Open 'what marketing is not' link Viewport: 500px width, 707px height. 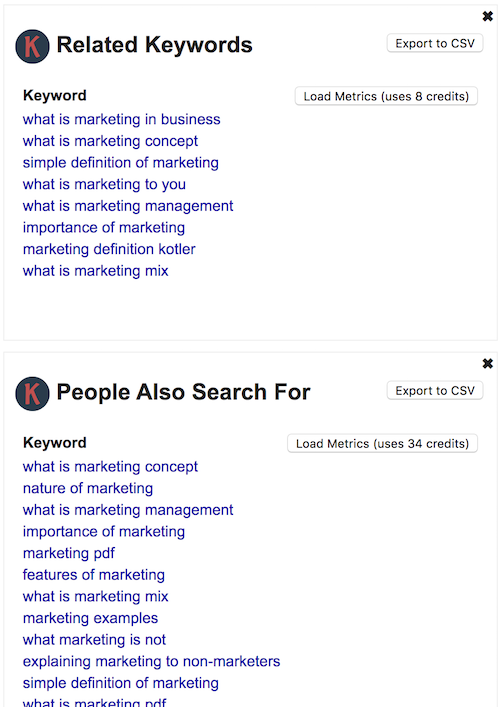[94, 640]
